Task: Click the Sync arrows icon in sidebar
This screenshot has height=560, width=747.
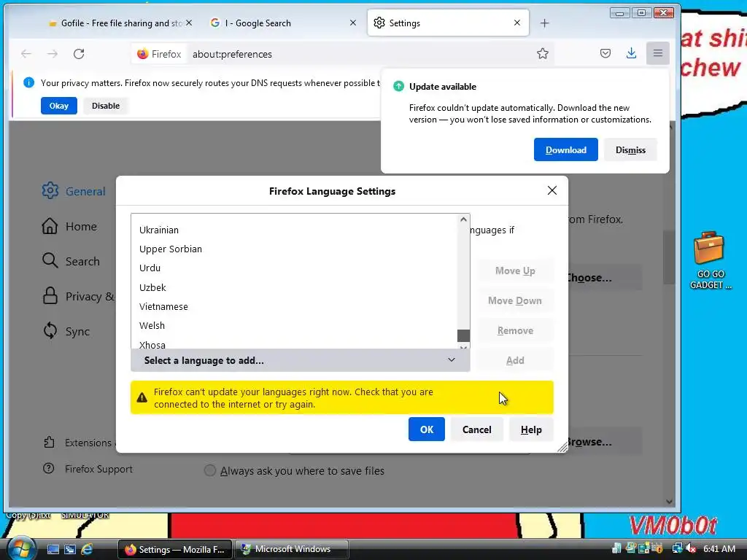Action: pyautogui.click(x=50, y=331)
